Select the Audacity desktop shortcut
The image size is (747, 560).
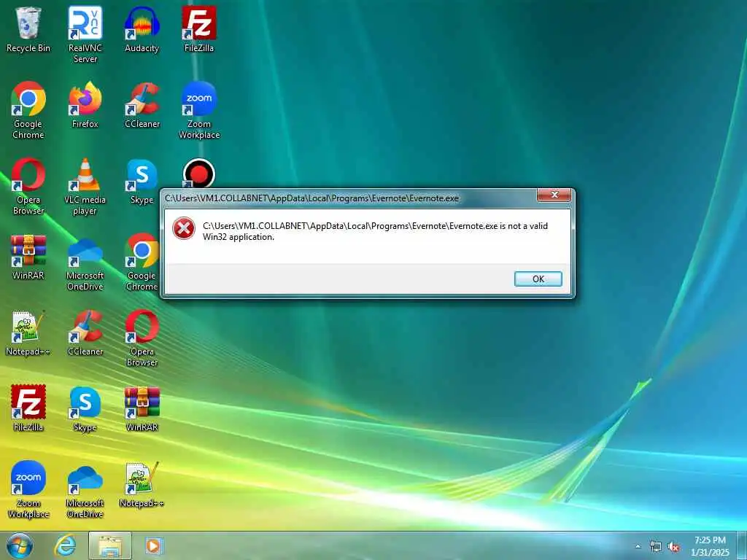142,29
